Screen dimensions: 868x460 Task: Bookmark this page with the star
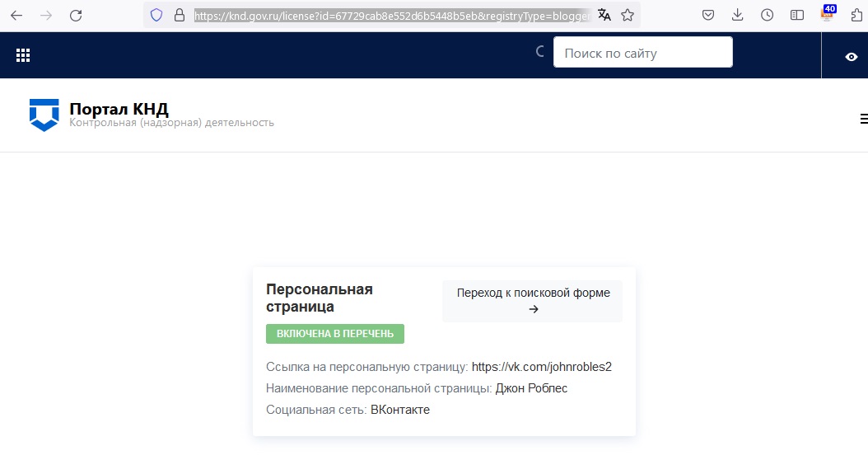[x=628, y=15]
